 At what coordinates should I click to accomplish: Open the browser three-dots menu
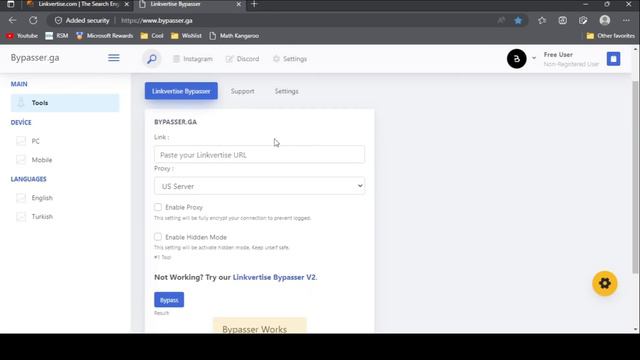click(626, 20)
